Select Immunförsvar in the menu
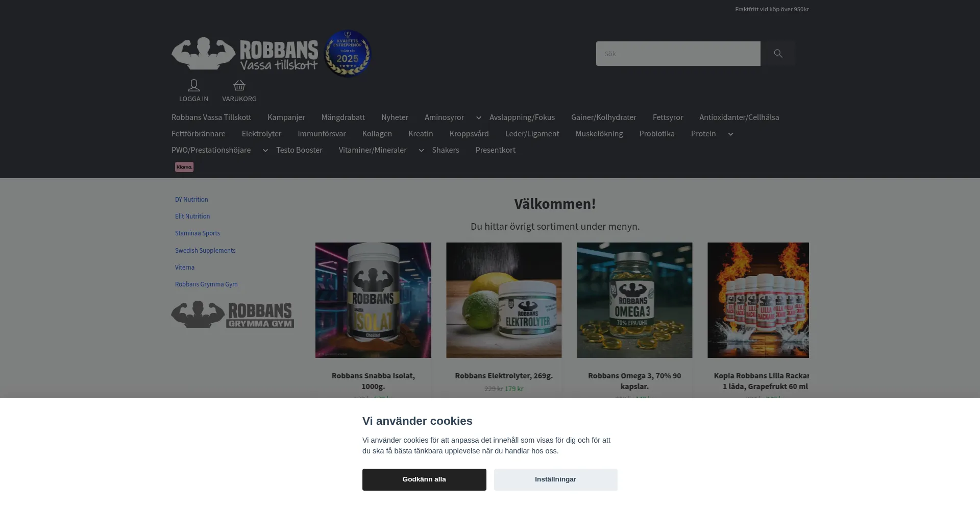This screenshot has width=980, height=507. tap(322, 134)
